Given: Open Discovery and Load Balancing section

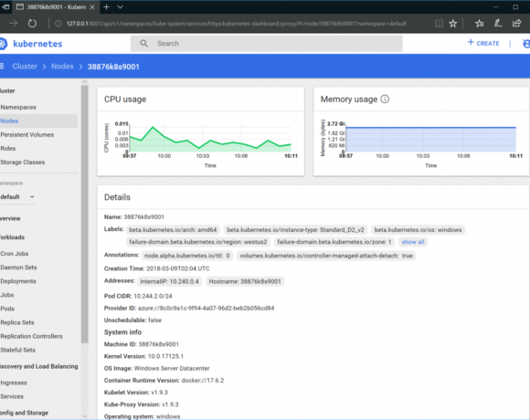Looking at the screenshot, I should click(39, 366).
